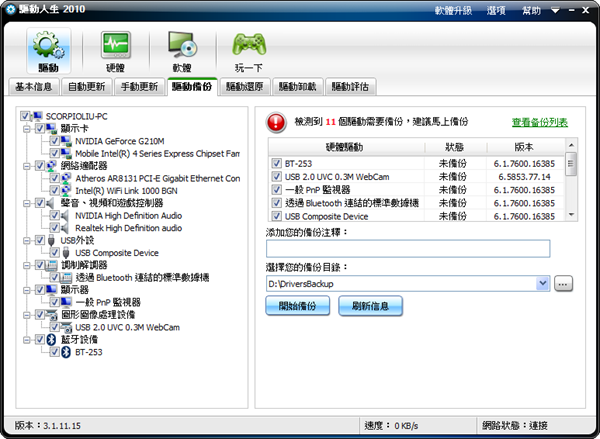Click the 調制解調器 modem category icon
This screenshot has height=439, width=600.
52,265
